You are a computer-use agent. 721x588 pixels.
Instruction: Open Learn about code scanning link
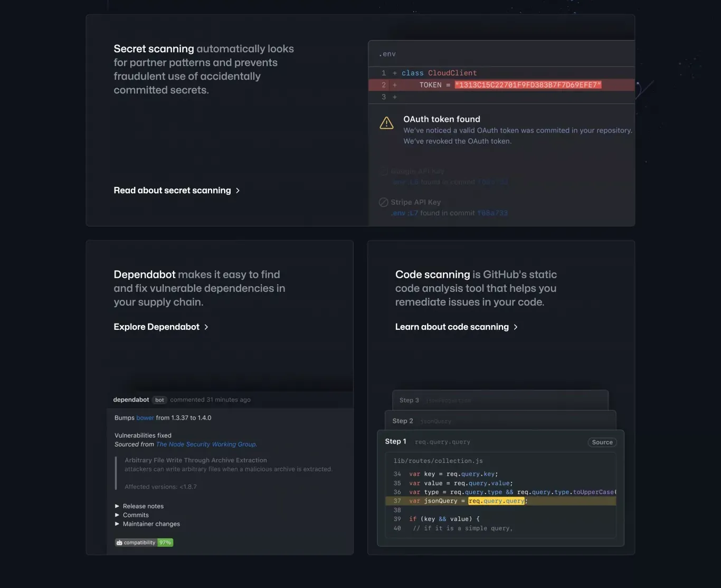coord(457,327)
